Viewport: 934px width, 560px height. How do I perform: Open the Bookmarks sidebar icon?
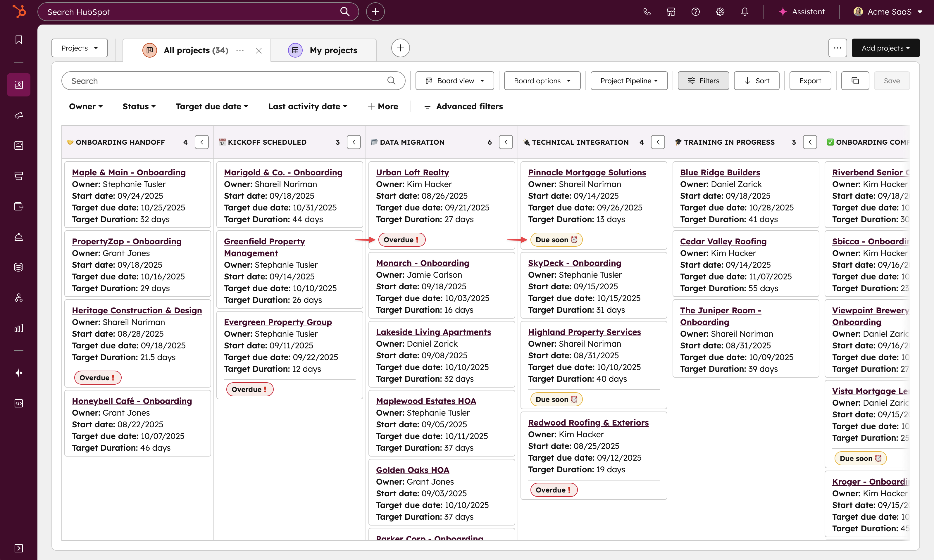point(18,40)
